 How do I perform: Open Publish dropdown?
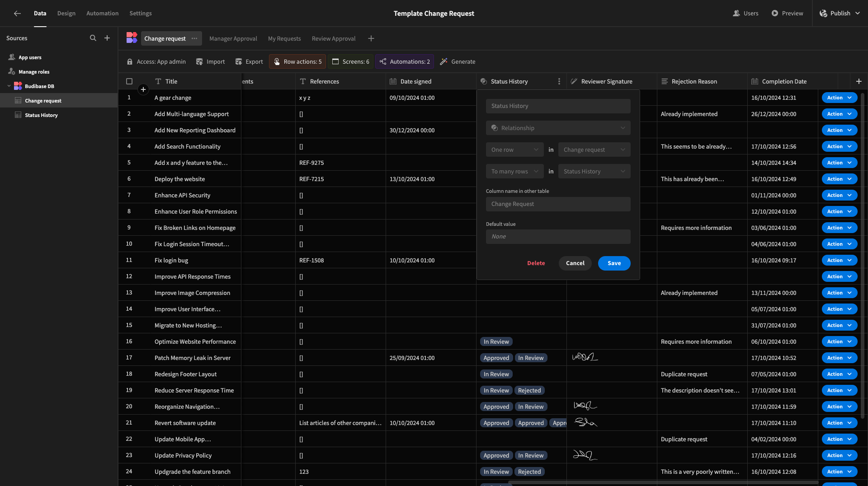pyautogui.click(x=840, y=13)
